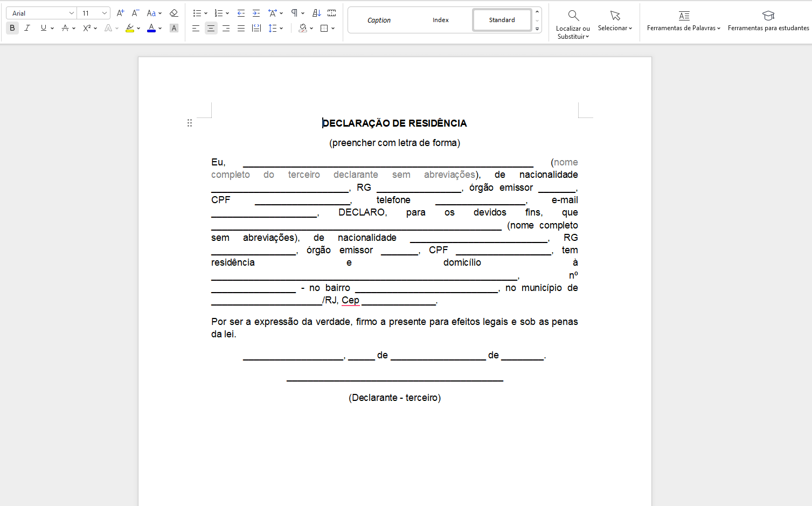The width and height of the screenshot is (812, 506).
Task: Toggle paragraph marks pilcrow icon
Action: (x=294, y=13)
